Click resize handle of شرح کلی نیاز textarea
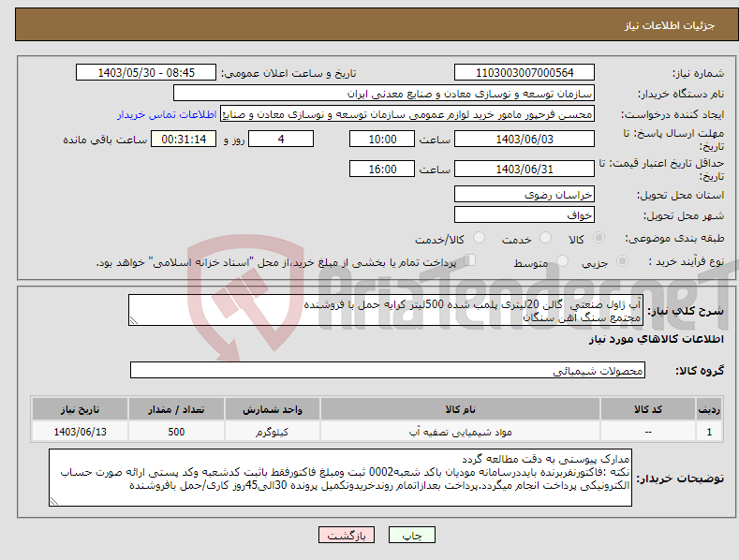The width and height of the screenshot is (739, 560). click(x=133, y=321)
